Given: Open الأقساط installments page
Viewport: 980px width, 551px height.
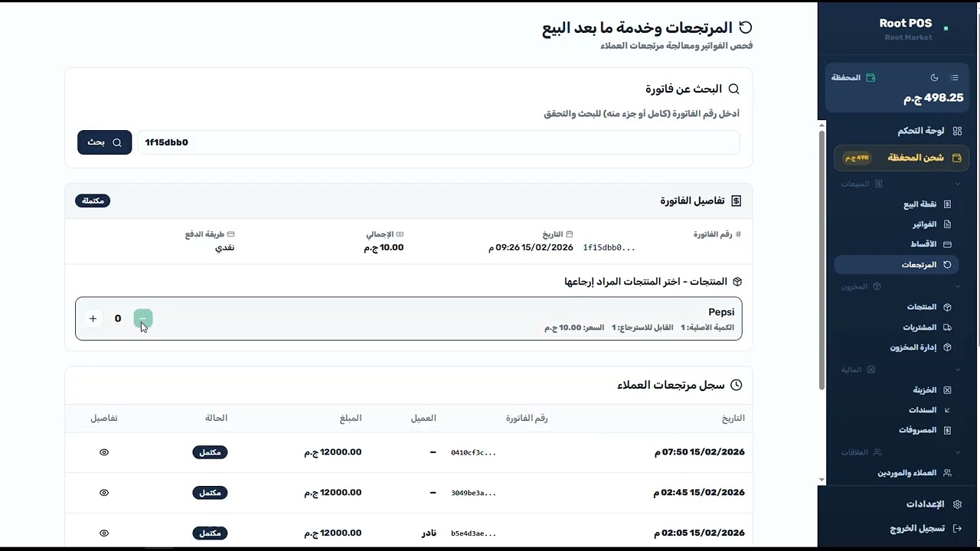Looking at the screenshot, I should point(923,244).
